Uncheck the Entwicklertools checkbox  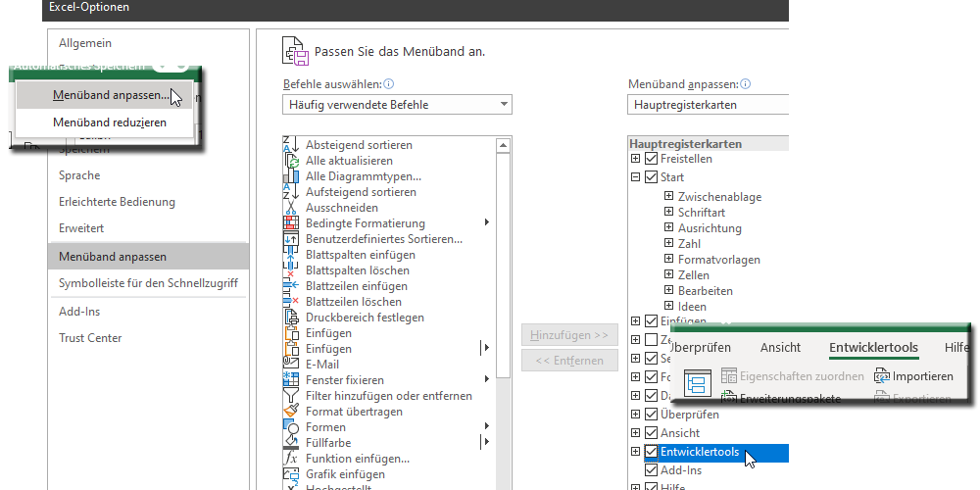(651, 452)
